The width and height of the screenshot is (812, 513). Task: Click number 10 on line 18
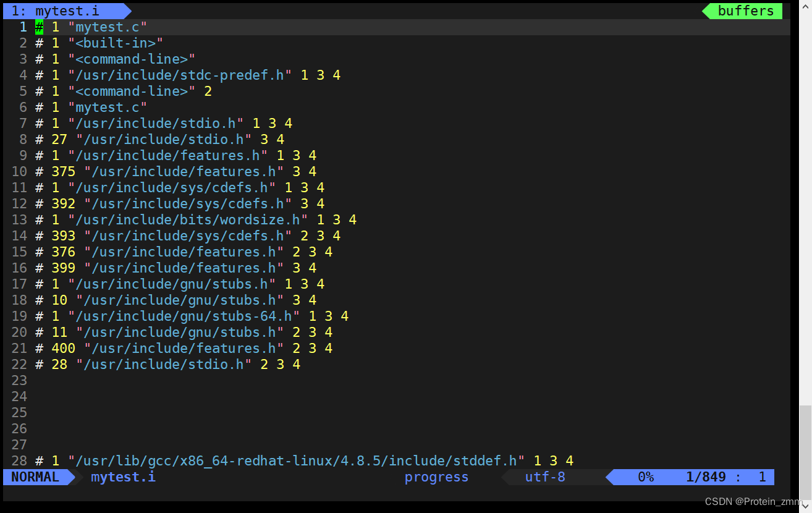point(59,300)
